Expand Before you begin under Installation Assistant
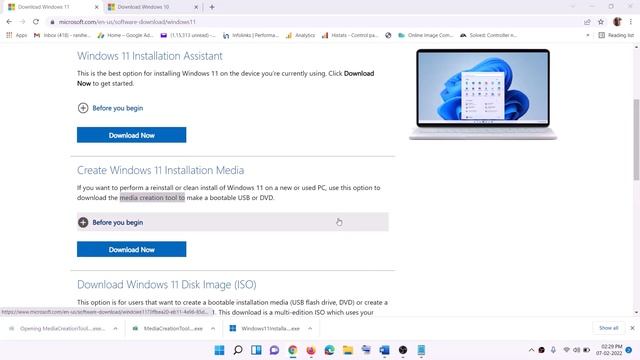Screen dimensions: 640x360 110,108
